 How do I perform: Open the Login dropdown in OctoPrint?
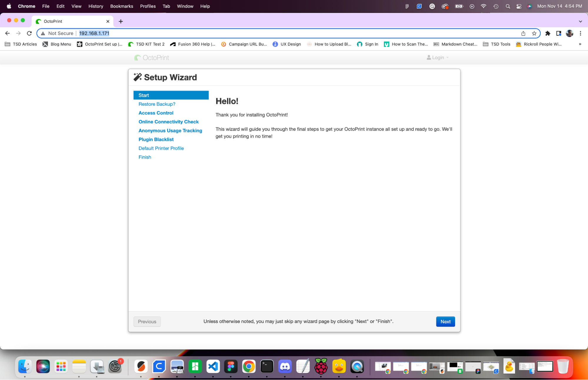point(438,58)
